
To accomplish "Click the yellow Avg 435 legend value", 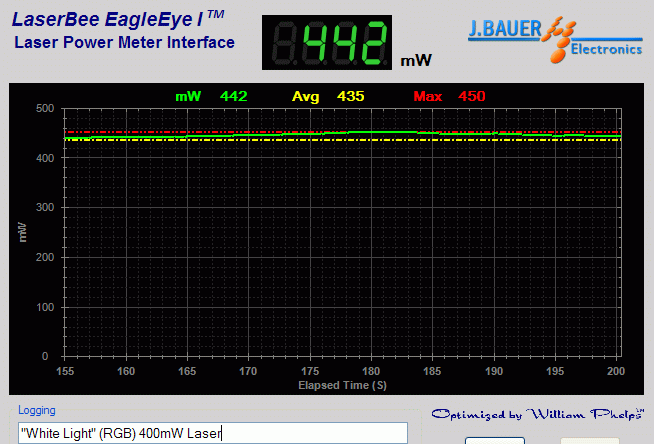I will point(328,96).
